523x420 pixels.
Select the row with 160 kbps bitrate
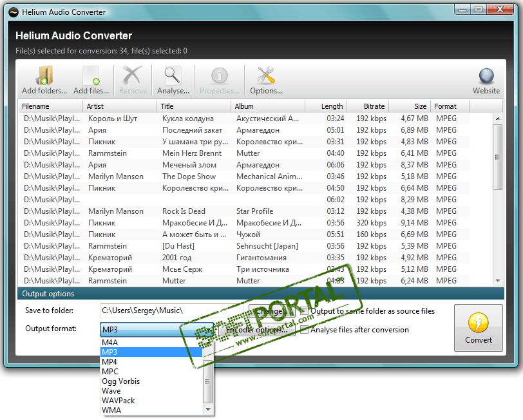pos(243,234)
